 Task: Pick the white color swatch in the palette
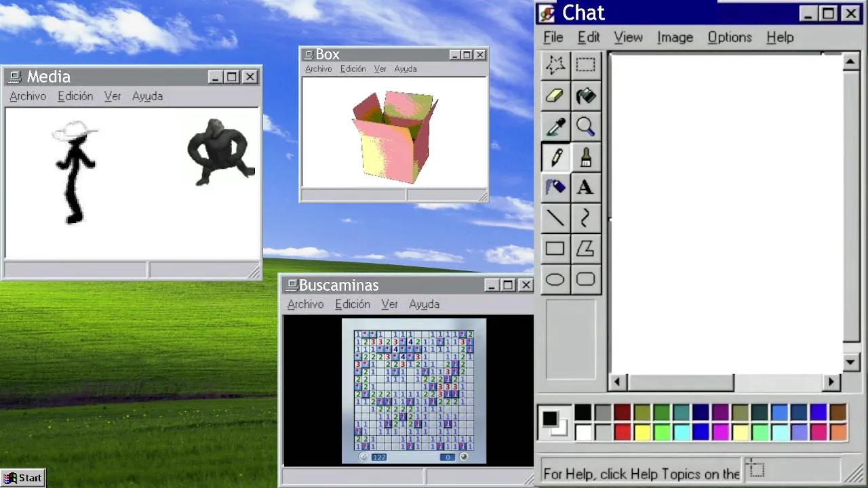click(583, 432)
